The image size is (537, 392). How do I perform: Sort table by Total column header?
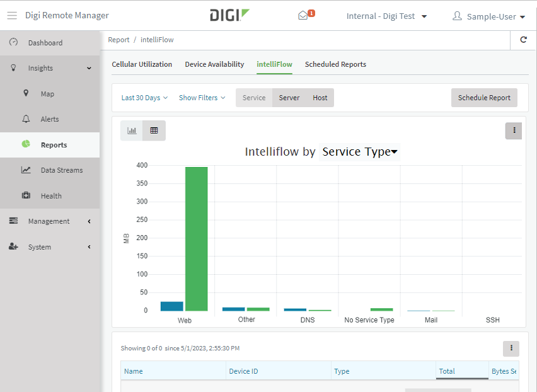pos(447,371)
